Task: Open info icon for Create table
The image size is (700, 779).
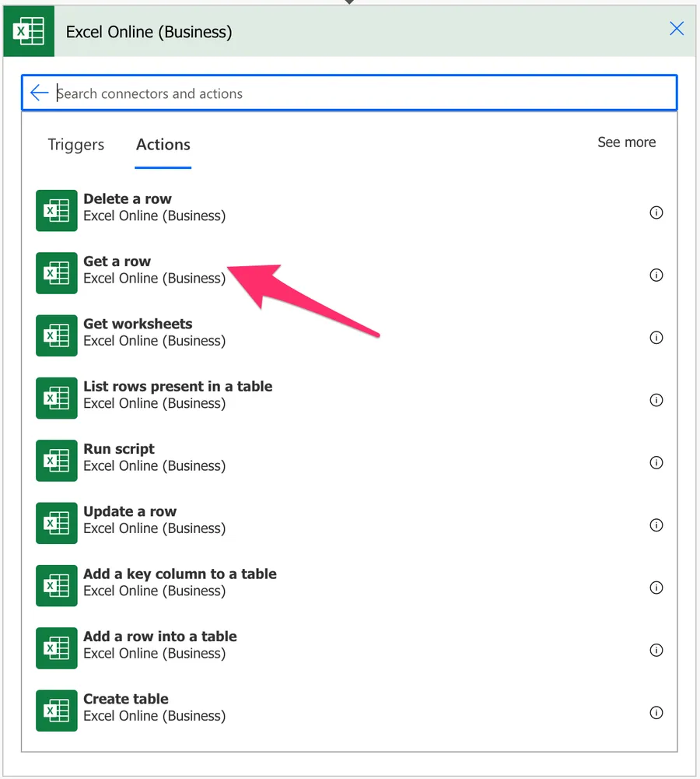Action: click(656, 713)
